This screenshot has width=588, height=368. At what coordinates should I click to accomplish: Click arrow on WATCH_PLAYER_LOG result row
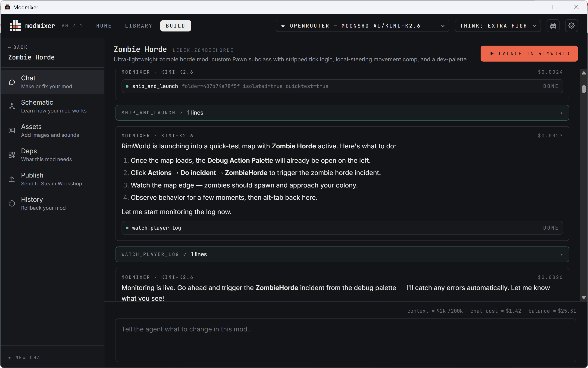[562, 255]
